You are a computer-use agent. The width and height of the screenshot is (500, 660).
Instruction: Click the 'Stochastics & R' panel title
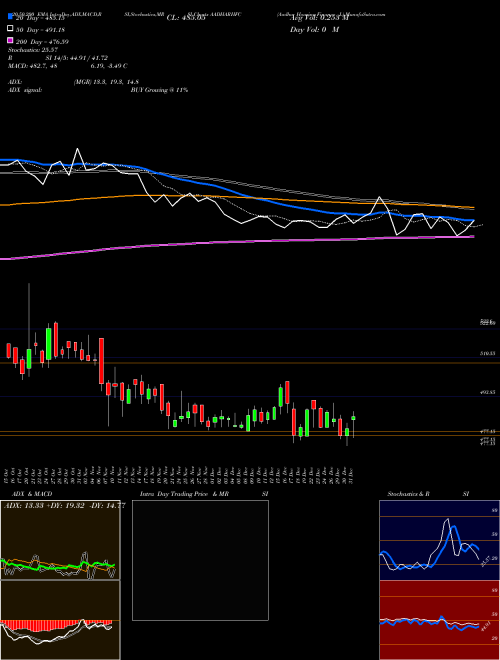coord(408,494)
